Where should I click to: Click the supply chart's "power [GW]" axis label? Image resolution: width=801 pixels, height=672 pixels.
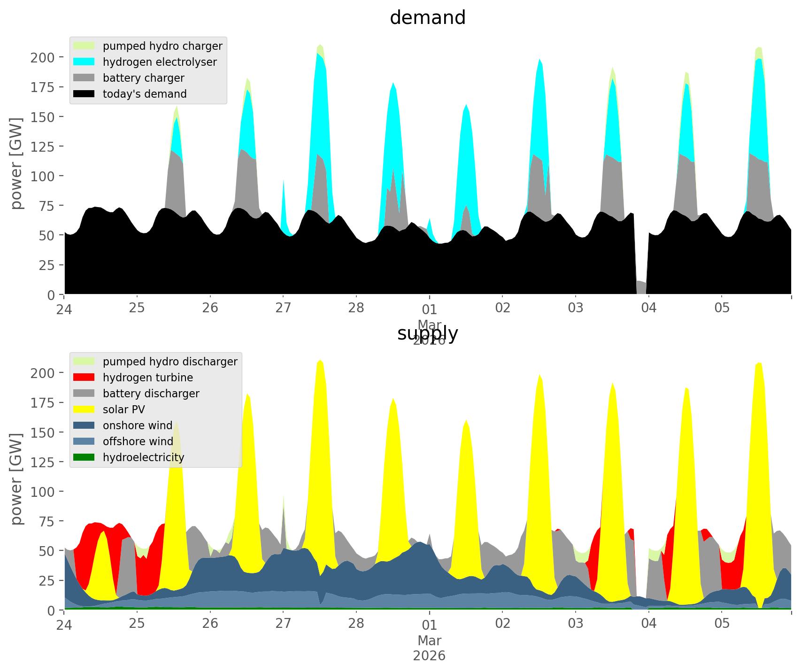pyautogui.click(x=17, y=479)
